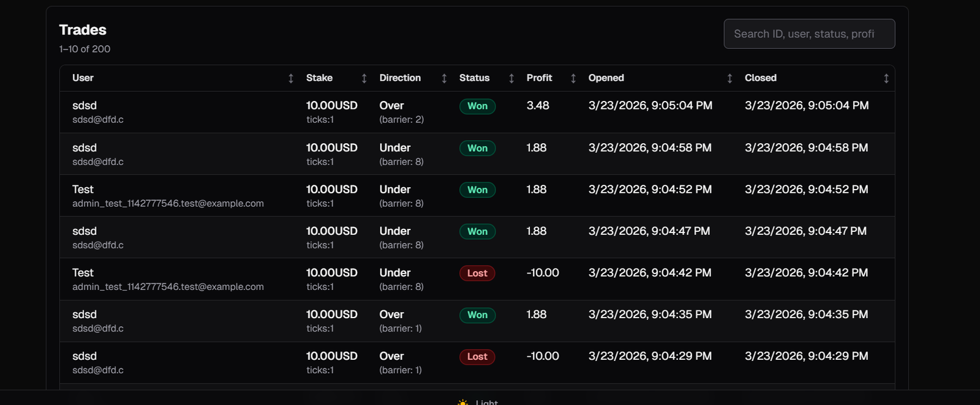Sort by Closed date sort icon
Screen dimensions: 980x405
886,78
